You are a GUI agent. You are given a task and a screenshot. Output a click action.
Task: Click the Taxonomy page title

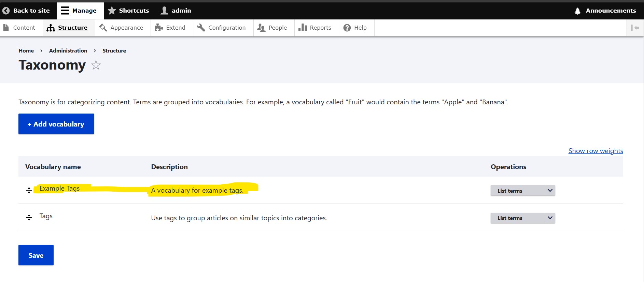(52, 65)
